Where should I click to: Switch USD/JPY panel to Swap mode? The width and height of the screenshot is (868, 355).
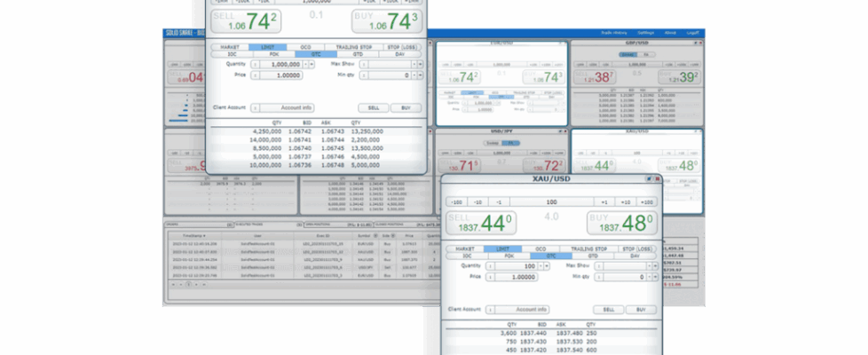[x=492, y=143]
